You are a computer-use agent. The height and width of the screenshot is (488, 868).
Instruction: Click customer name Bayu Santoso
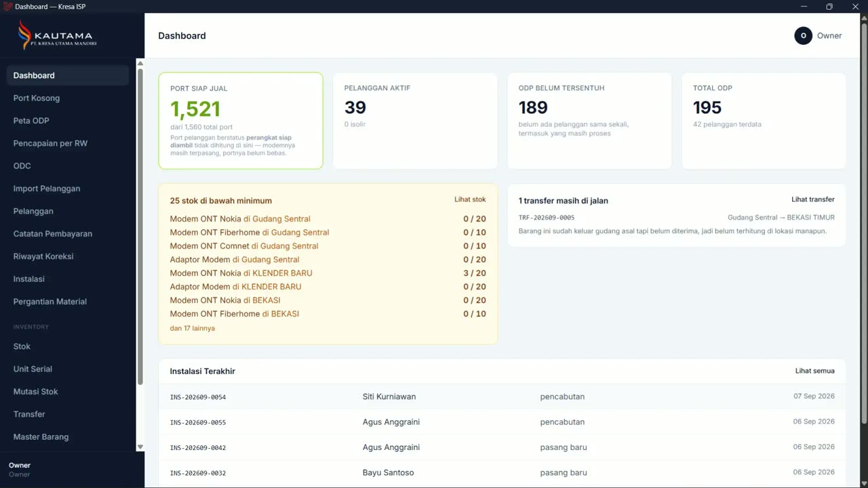(388, 472)
